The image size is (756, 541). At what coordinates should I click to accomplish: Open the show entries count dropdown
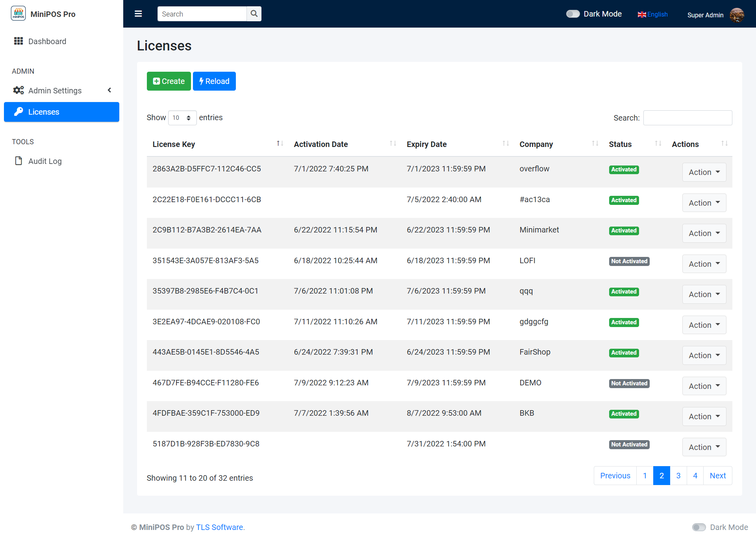tap(182, 118)
